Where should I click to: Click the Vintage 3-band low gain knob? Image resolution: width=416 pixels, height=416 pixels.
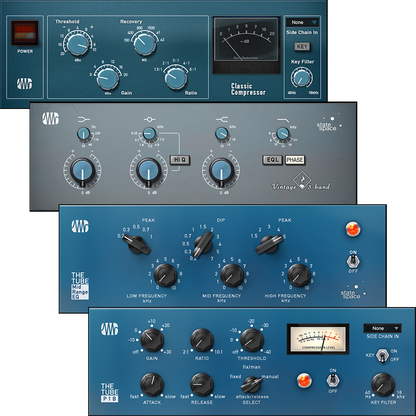(82, 170)
